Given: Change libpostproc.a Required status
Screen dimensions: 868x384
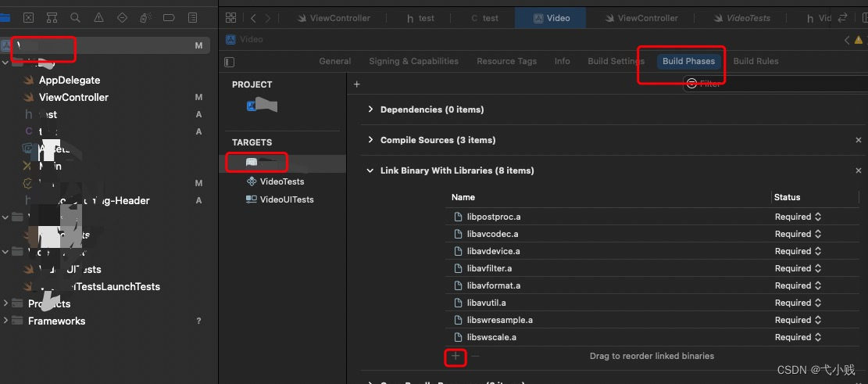Looking at the screenshot, I should [x=798, y=217].
